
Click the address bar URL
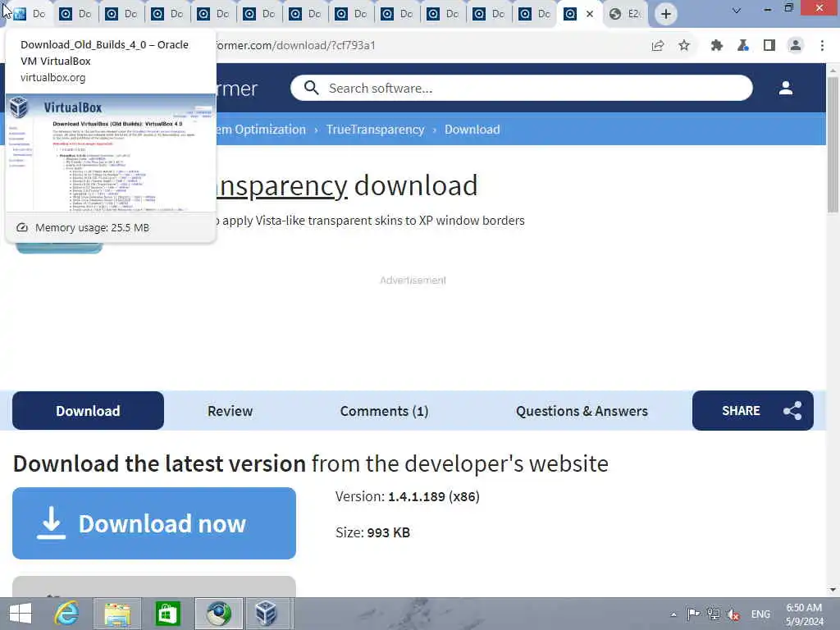coord(294,46)
